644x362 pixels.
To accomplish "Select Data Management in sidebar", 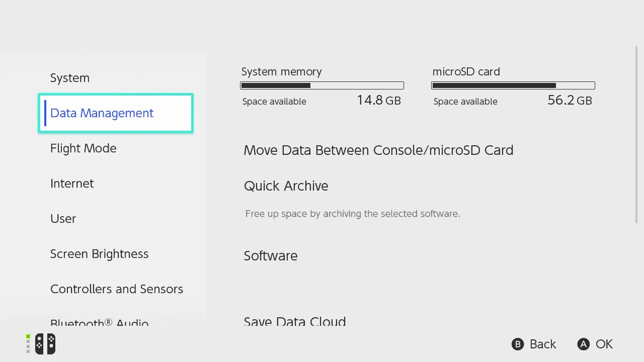I will [x=102, y=113].
